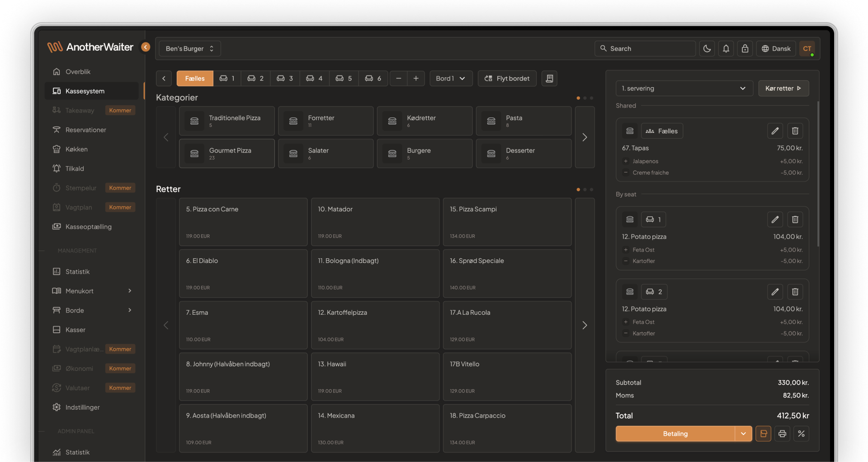Open the Bord 1 table dropdown
This screenshot has height=462, width=868.
451,79
